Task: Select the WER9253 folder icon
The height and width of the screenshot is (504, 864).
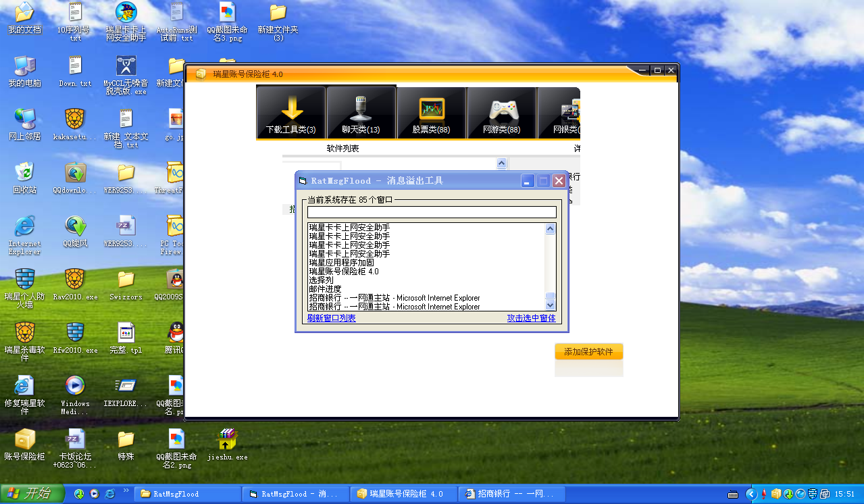Action: 126,178
